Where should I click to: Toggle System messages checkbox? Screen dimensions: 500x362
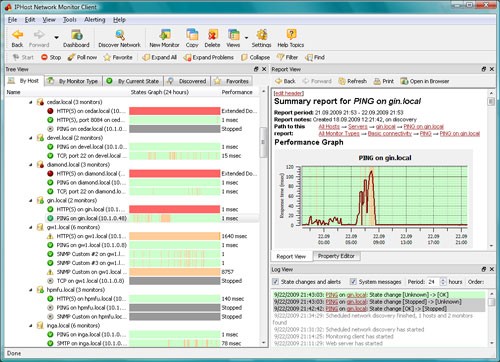click(x=353, y=282)
